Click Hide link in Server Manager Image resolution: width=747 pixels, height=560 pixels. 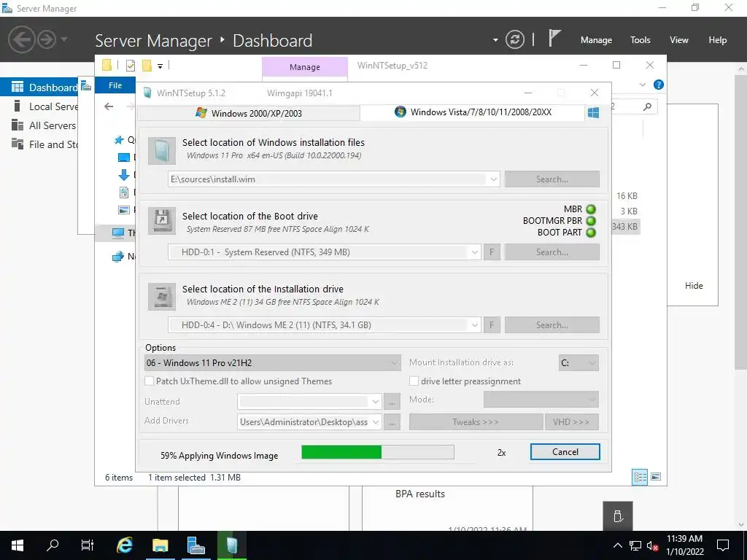(694, 286)
